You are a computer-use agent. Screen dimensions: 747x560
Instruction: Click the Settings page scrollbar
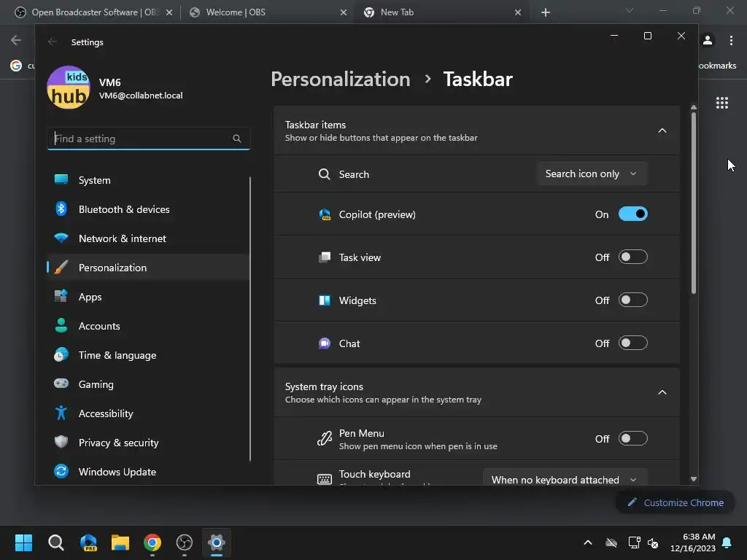pyautogui.click(x=693, y=203)
